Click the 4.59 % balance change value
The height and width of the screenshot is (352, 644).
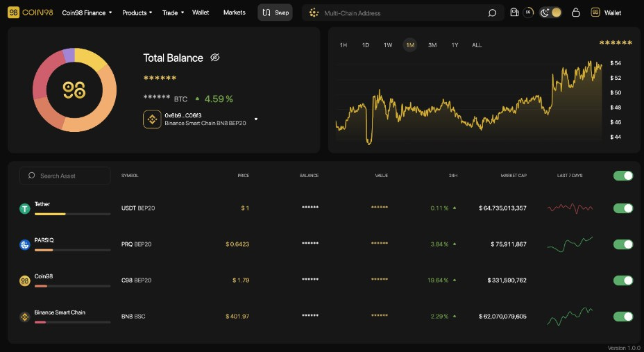[219, 99]
